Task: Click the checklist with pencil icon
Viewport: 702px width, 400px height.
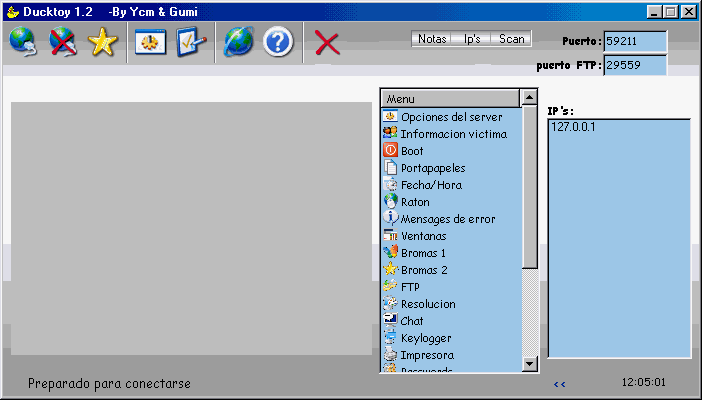Action: click(190, 43)
